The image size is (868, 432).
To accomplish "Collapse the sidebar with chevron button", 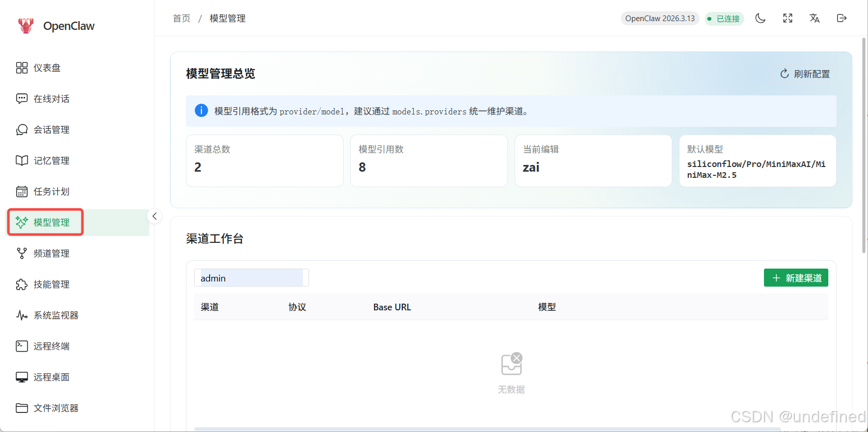I will pos(155,216).
